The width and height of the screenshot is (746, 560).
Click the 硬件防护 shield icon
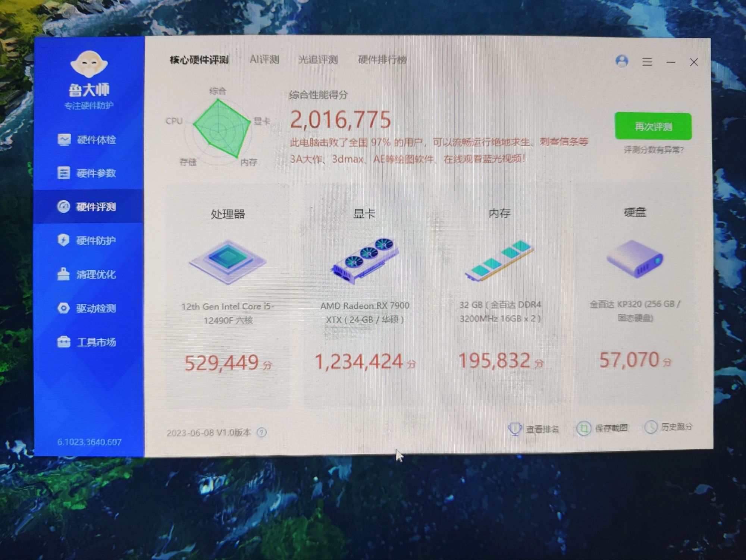[64, 240]
